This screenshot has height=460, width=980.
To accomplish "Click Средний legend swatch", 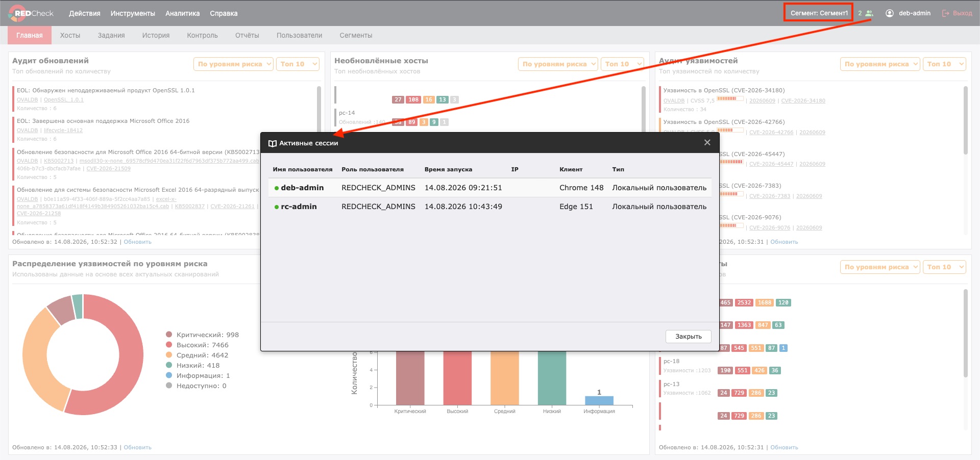I will coord(169,355).
